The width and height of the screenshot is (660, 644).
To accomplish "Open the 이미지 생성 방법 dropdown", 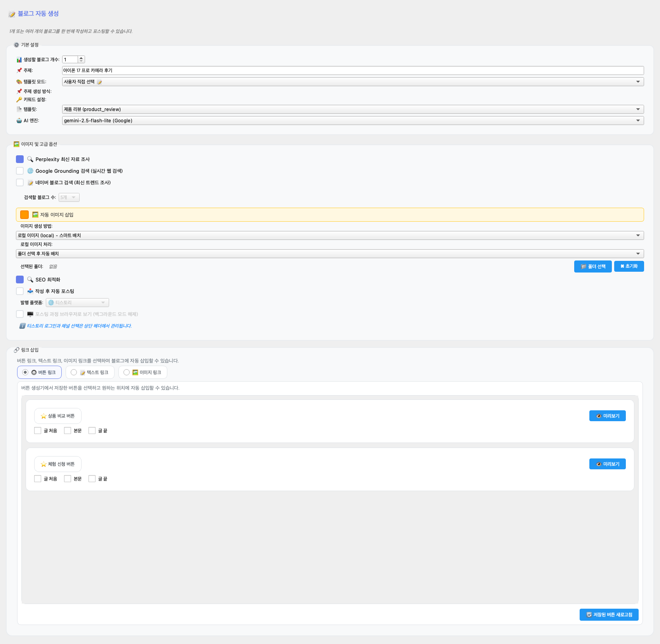I will 330,236.
